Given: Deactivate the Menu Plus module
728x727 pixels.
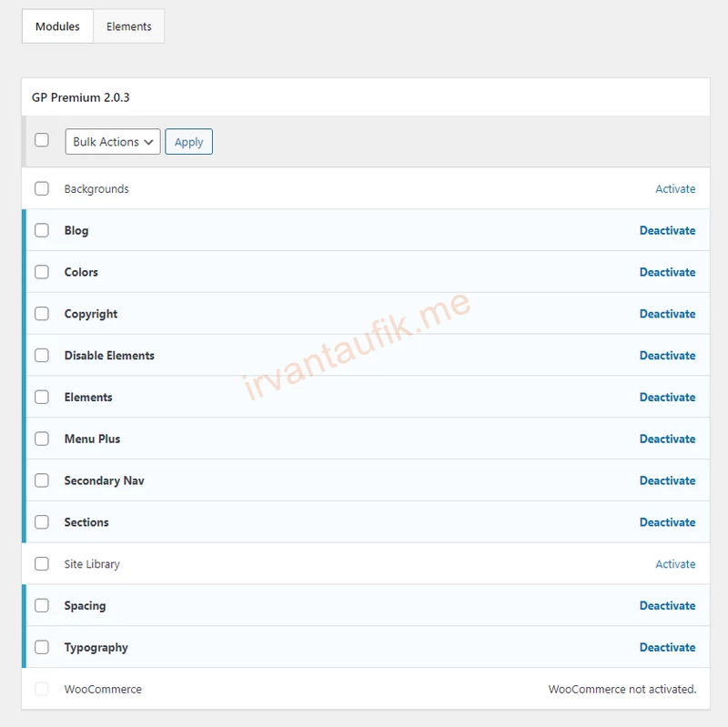Looking at the screenshot, I should (667, 439).
